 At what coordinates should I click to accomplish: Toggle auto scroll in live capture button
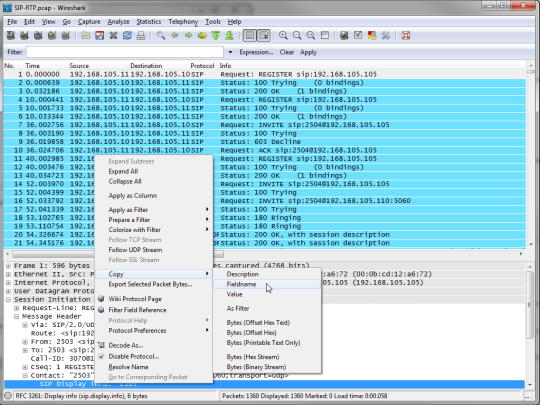[263, 35]
